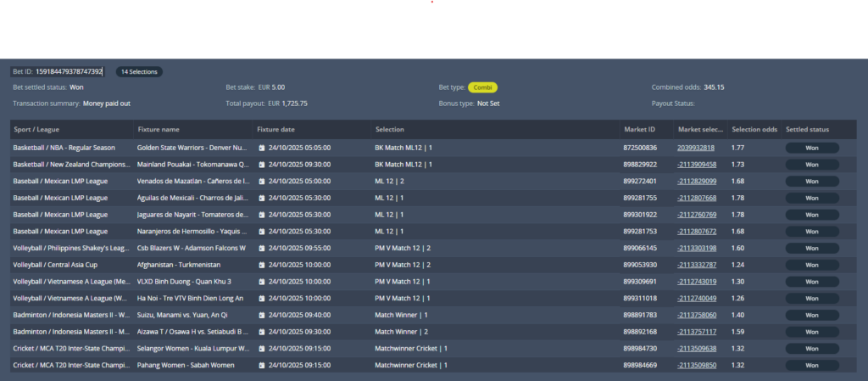Click calendar icon in Suizu, Manami row
The height and width of the screenshot is (381, 868).
click(262, 315)
